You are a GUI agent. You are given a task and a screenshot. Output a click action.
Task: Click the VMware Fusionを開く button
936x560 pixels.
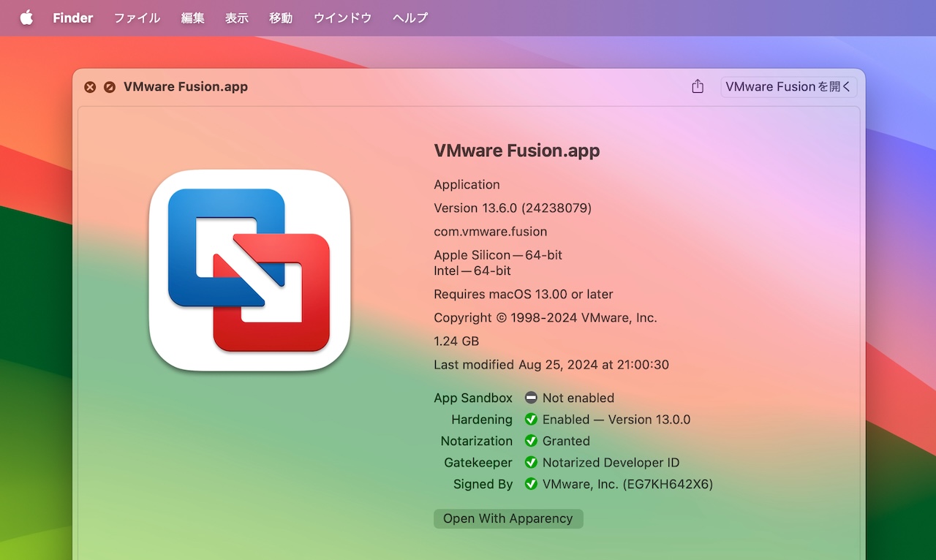[x=788, y=86]
